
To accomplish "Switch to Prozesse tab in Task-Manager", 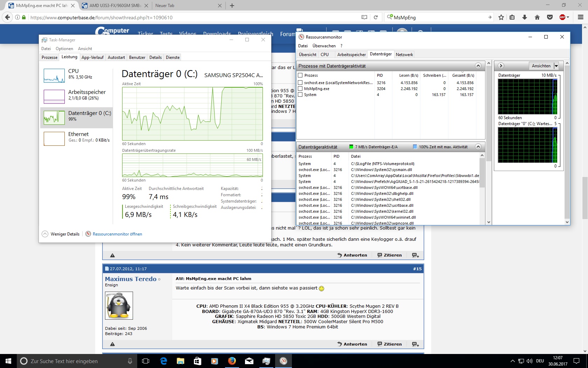I will (x=49, y=57).
